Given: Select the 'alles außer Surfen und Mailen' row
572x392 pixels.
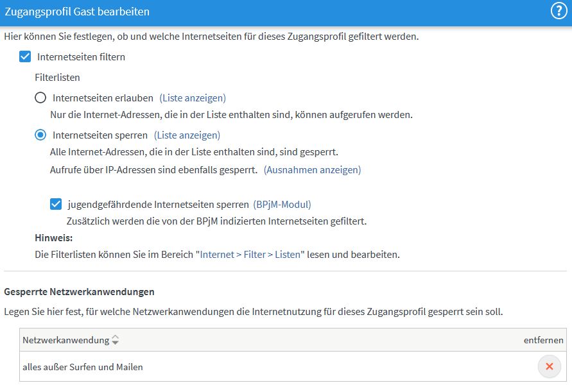Looking at the screenshot, I should pyautogui.click(x=293, y=366).
